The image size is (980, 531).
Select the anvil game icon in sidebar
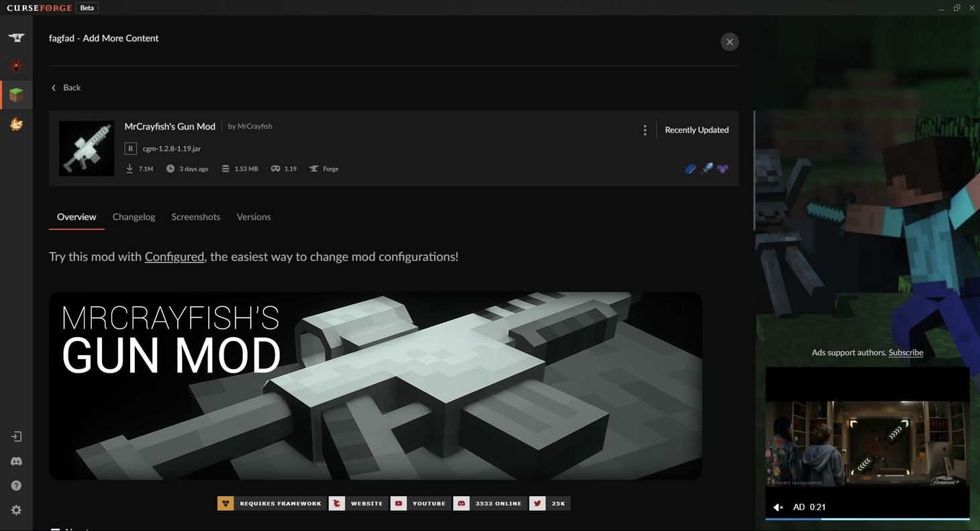16,37
